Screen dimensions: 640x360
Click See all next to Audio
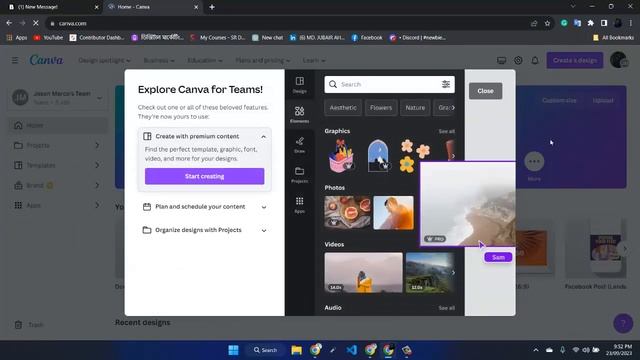(x=447, y=308)
